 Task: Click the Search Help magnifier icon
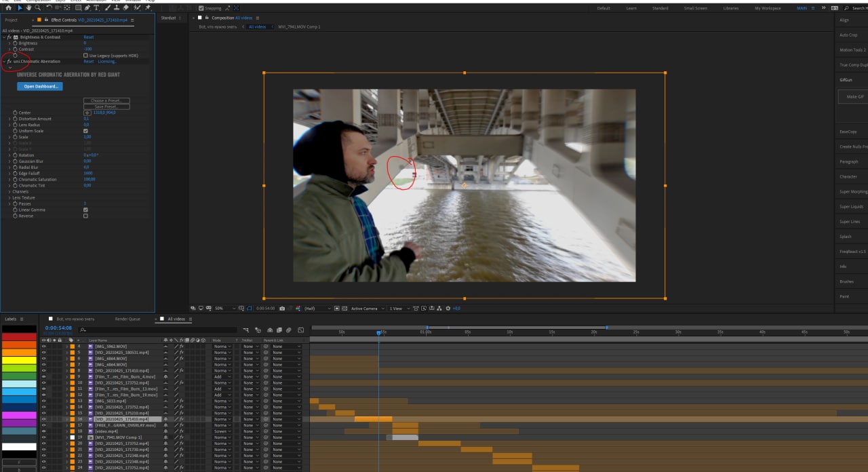(846, 8)
